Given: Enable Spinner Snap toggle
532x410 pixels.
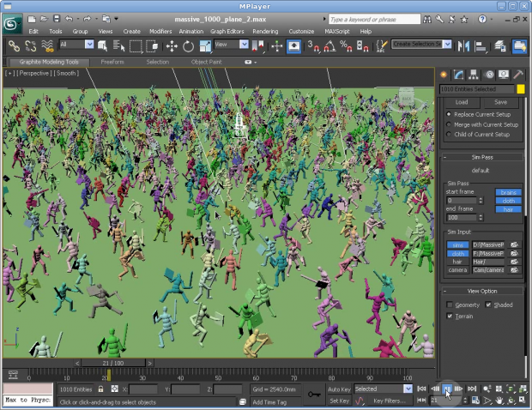Looking at the screenshot, I should pyautogui.click(x=362, y=45).
